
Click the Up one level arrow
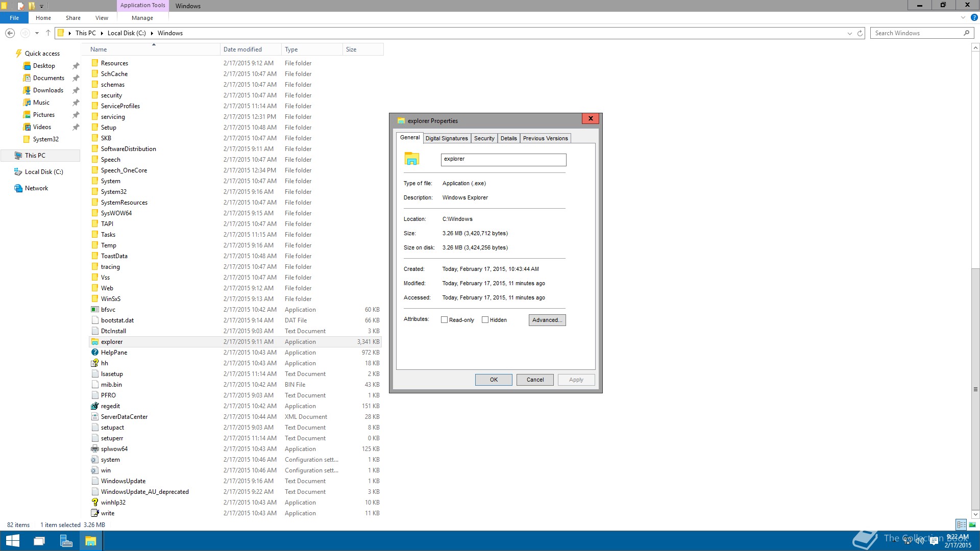(x=48, y=33)
